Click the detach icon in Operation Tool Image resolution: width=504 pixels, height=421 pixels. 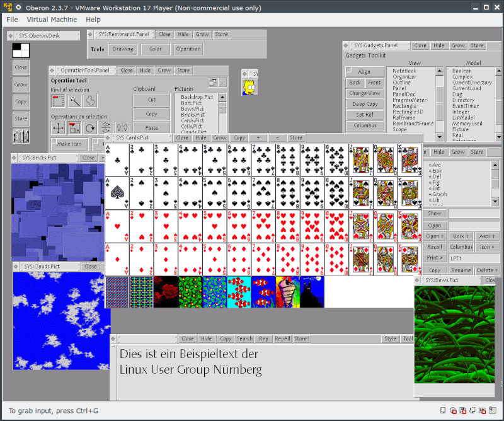212,83
